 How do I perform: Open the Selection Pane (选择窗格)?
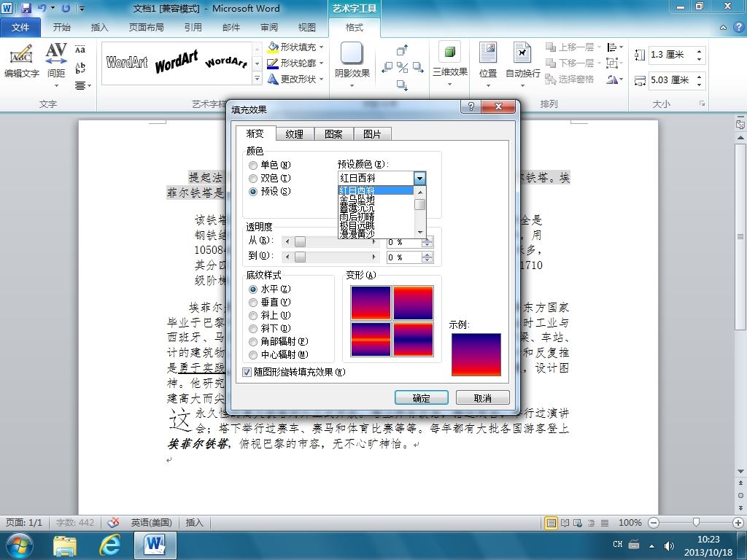click(x=570, y=79)
